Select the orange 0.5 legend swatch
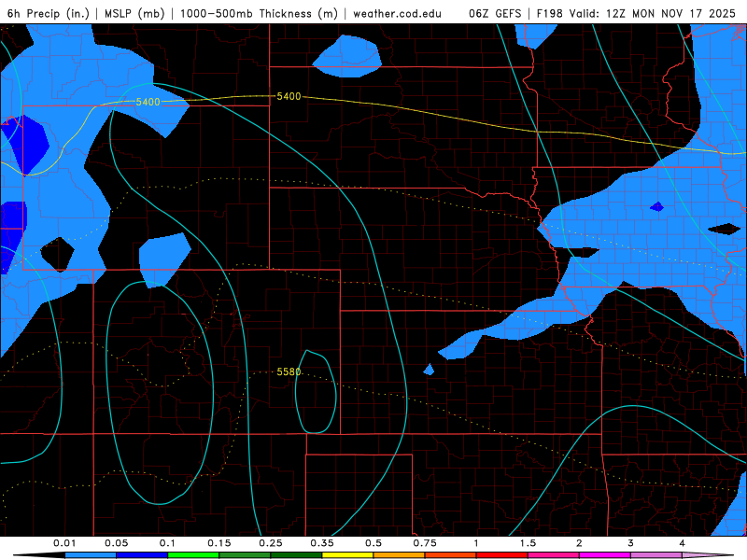Viewport: 747px width, 560px height. 400,555
